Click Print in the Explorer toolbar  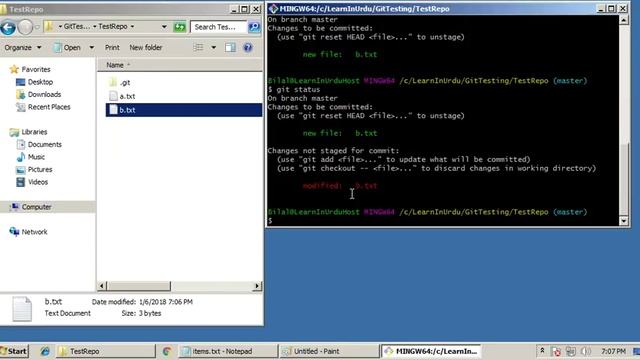point(112,48)
